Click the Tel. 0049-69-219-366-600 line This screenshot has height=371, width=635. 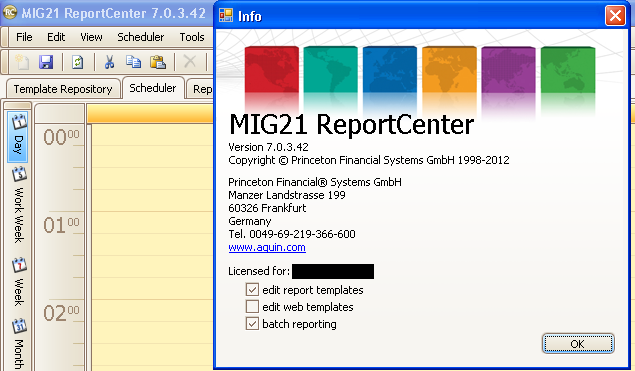pyautogui.click(x=292, y=234)
